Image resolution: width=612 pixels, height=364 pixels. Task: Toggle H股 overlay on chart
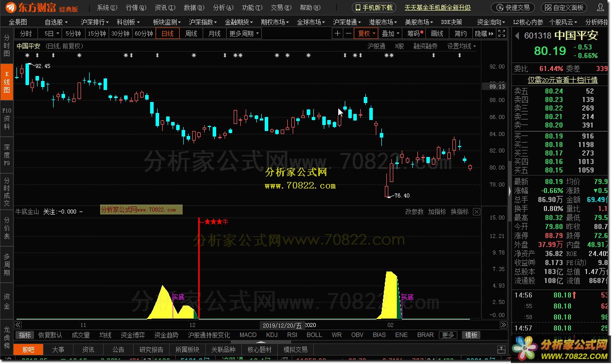[x=399, y=46]
